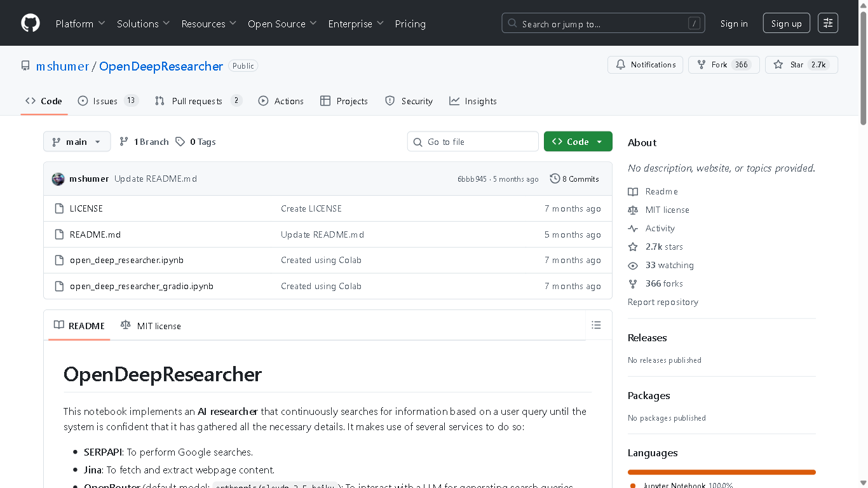Viewport: 868px width, 488px height.
Task: Click the commits history clock icon
Action: coord(555,179)
